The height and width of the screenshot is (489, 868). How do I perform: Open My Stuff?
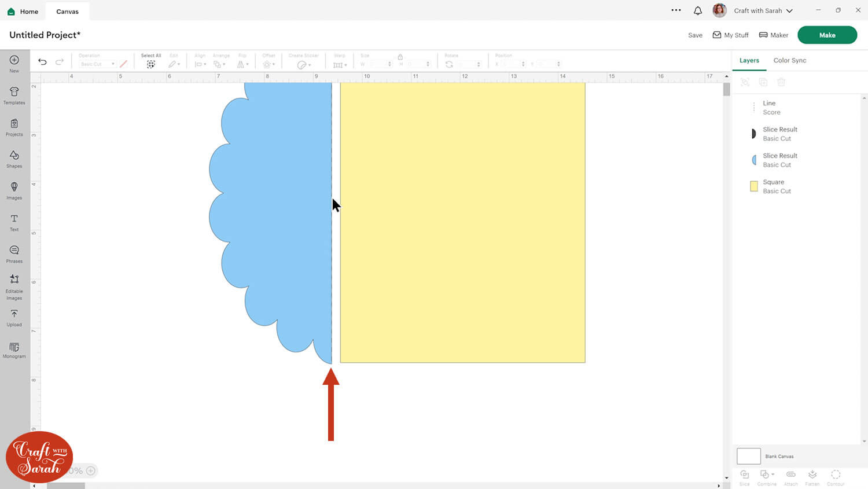(730, 35)
